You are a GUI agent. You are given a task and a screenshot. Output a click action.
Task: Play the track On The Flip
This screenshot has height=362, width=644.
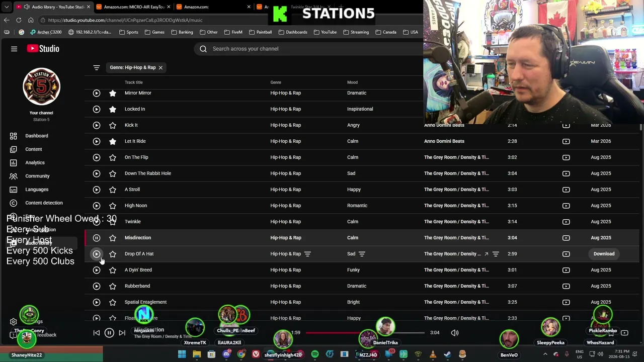[97, 157]
